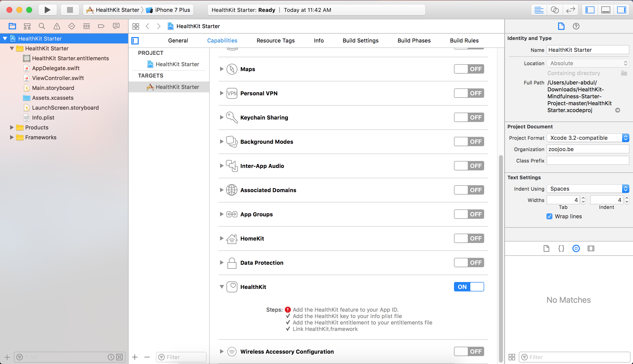This screenshot has height=364, width=633.
Task: Increment the Tab width stepper
Action: pos(583,198)
